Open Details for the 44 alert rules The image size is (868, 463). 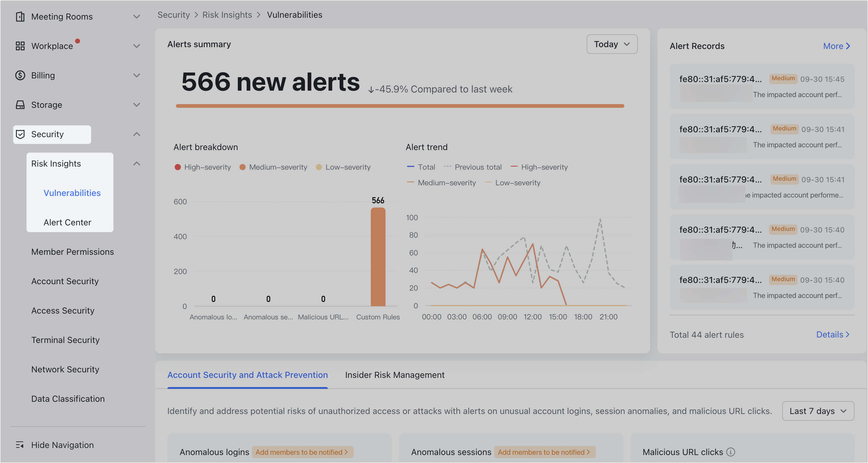833,334
